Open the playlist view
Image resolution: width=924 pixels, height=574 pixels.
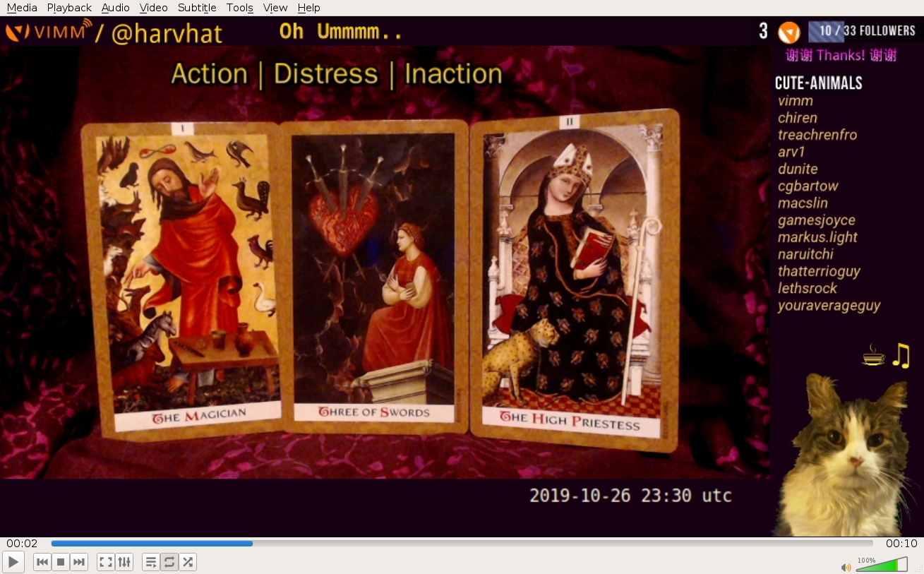[x=151, y=562]
